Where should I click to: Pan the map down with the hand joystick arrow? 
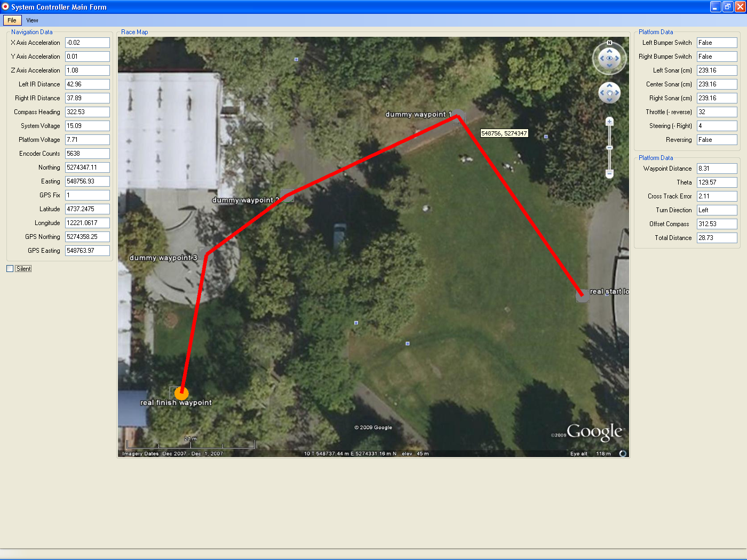point(609,100)
